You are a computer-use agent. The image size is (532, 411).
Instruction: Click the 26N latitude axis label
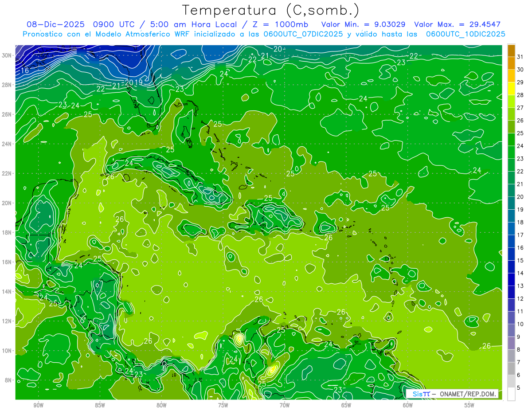click(8, 114)
